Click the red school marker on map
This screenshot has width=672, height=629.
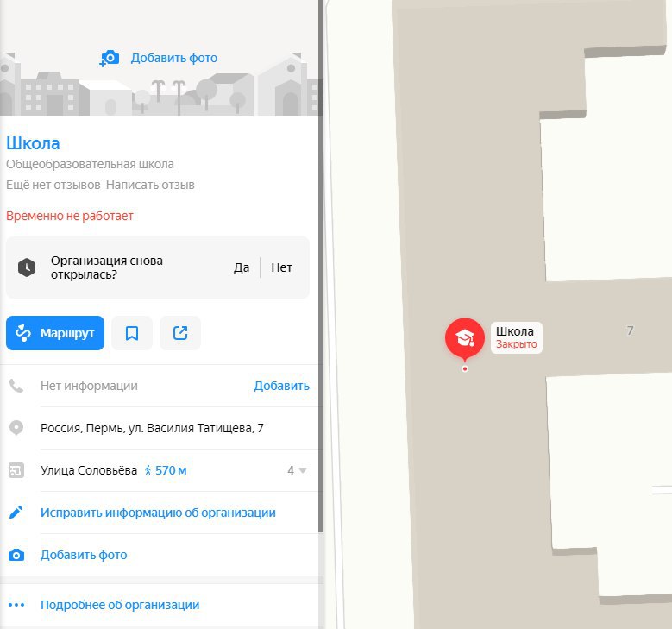465,340
